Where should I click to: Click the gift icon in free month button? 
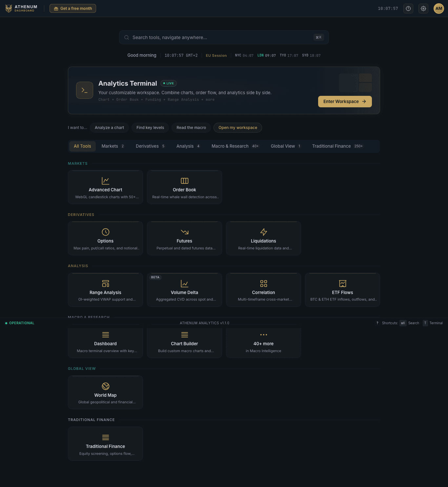56,9
